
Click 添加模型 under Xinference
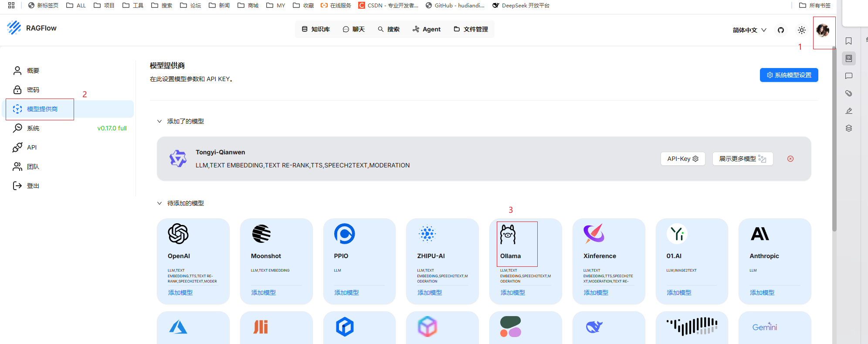click(x=596, y=293)
